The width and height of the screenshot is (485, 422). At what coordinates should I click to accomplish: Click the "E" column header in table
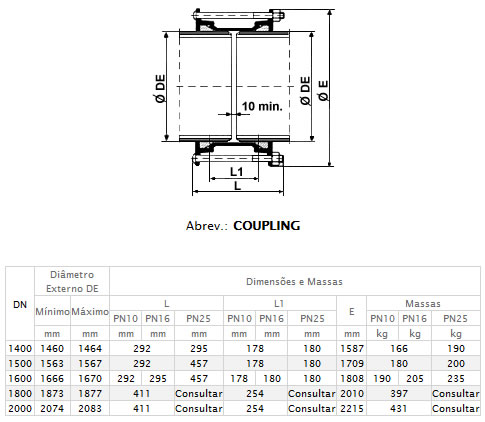coord(351,312)
